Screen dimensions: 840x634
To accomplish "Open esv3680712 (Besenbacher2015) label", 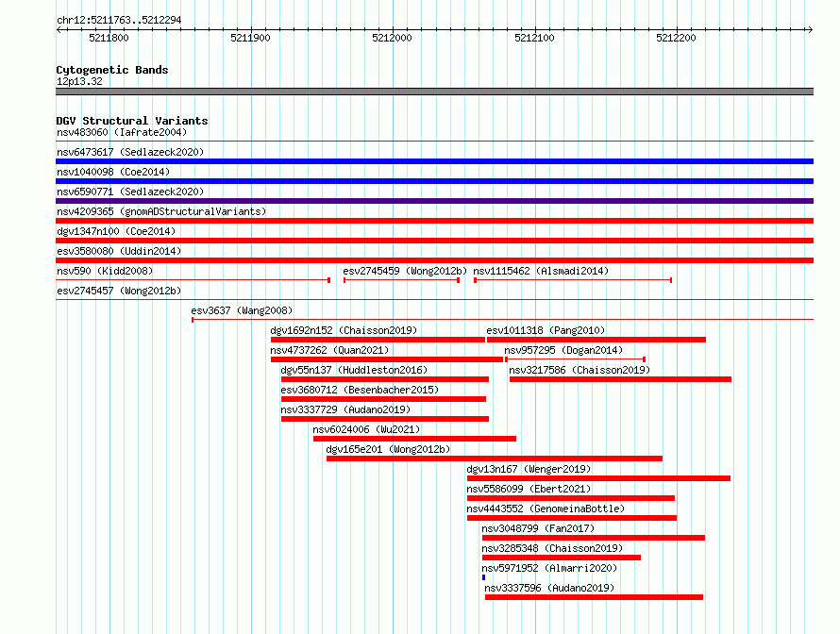I will pos(360,390).
